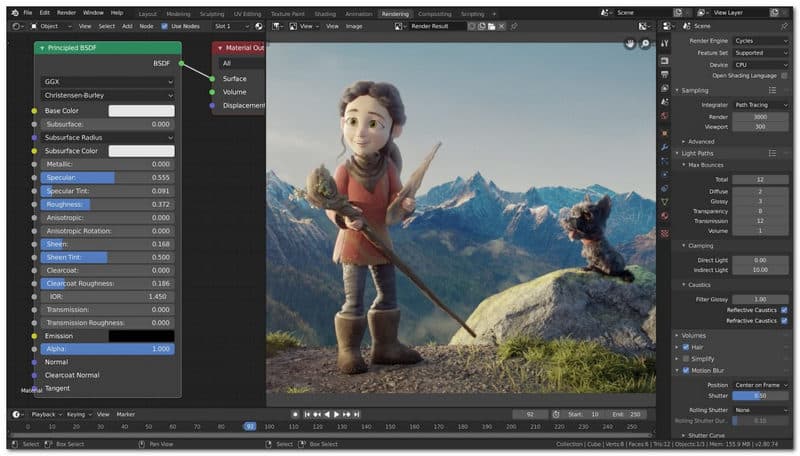
Task: Click the End frame field
Action: click(x=625, y=414)
